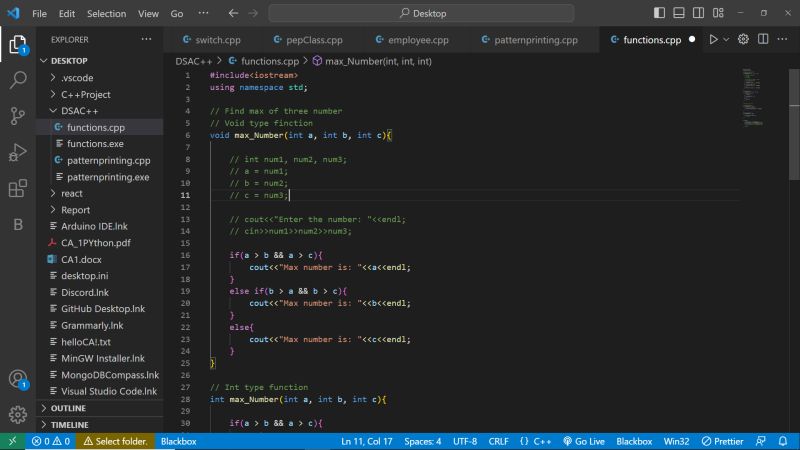Switch to the switch.cpp tab
The height and width of the screenshot is (450, 800).
coord(212,40)
